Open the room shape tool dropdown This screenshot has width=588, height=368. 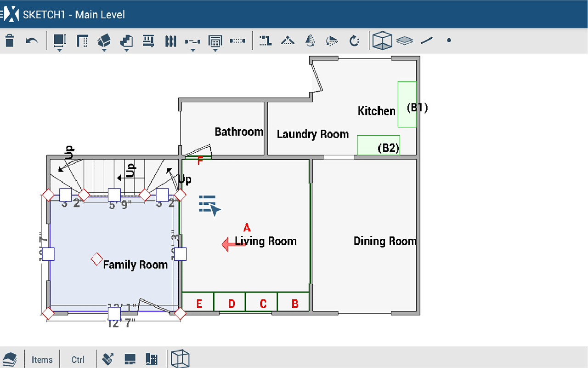(x=60, y=41)
